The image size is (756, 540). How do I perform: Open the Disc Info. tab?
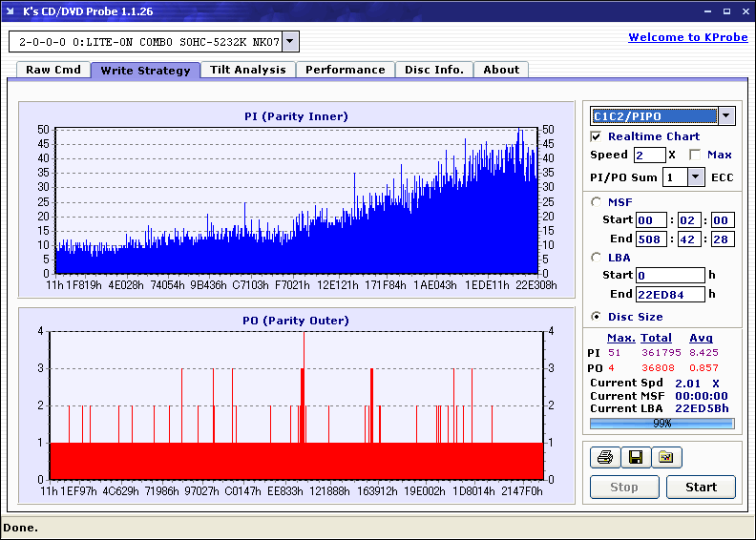point(434,70)
